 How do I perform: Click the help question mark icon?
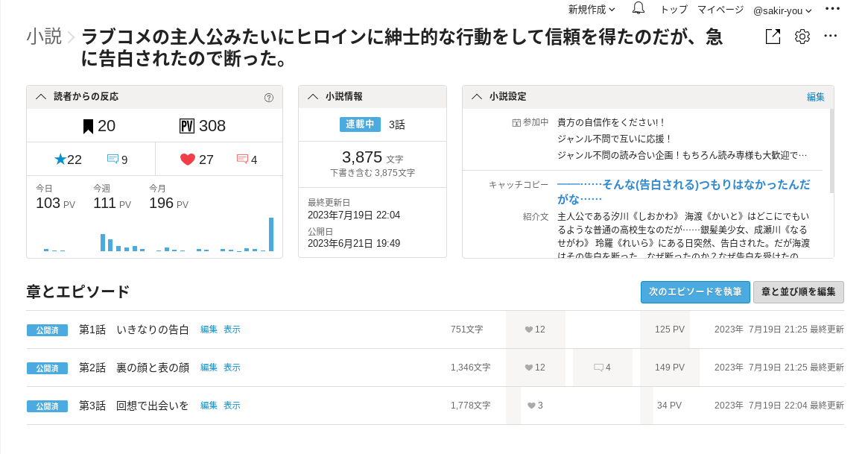pos(269,98)
